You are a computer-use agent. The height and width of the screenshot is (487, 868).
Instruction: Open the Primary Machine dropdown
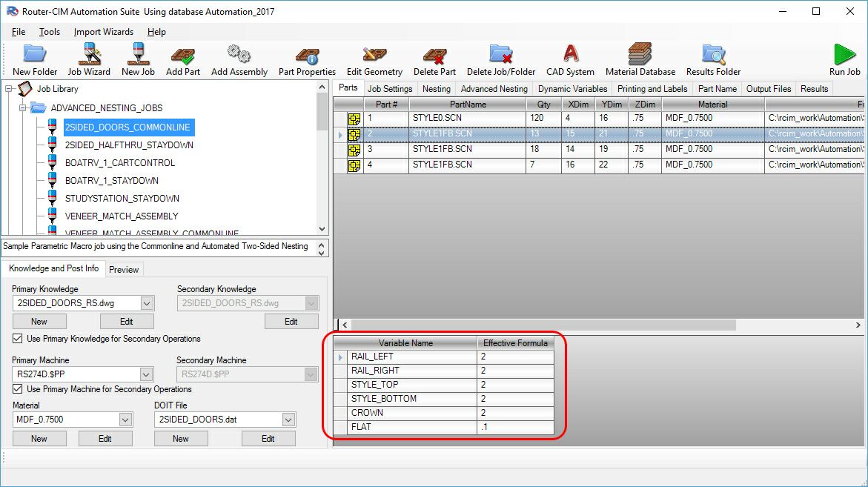[146, 374]
